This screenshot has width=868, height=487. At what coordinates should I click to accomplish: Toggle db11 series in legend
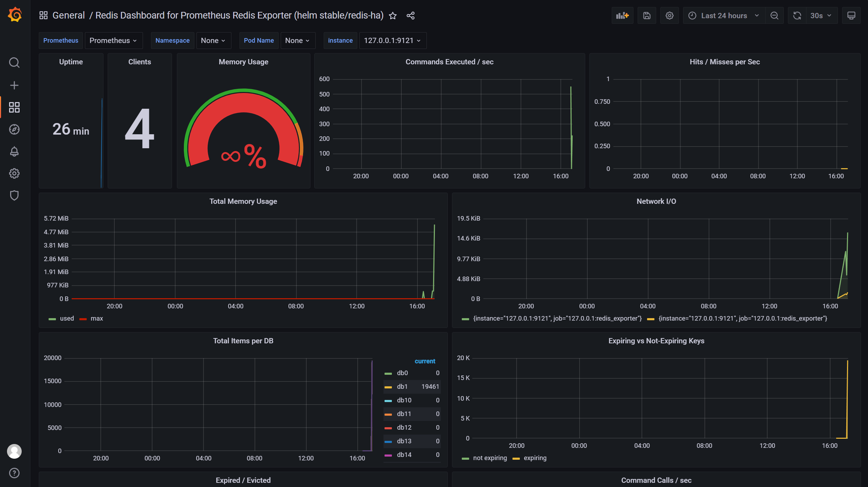[404, 414]
